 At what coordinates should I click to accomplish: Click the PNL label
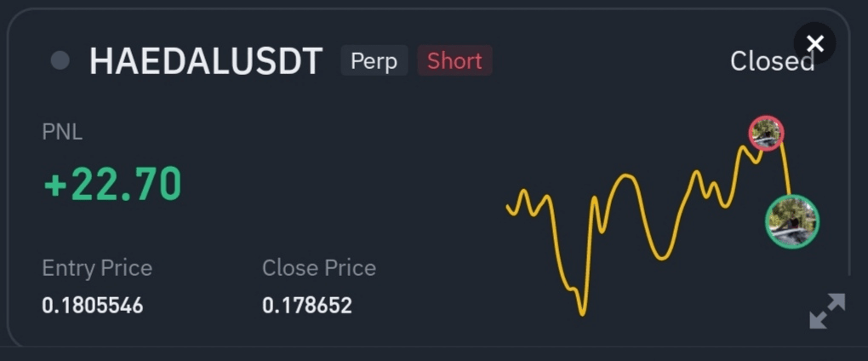pyautogui.click(x=62, y=132)
